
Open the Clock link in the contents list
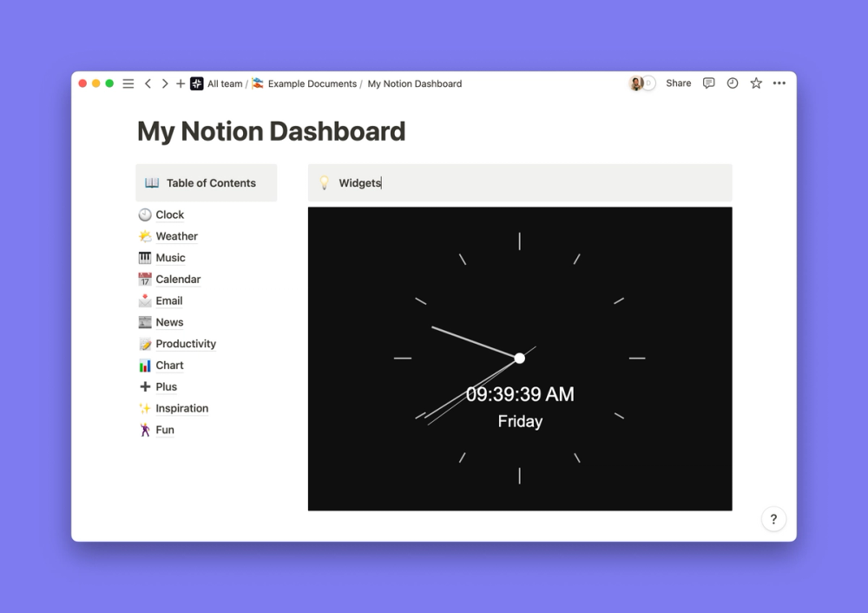point(171,214)
